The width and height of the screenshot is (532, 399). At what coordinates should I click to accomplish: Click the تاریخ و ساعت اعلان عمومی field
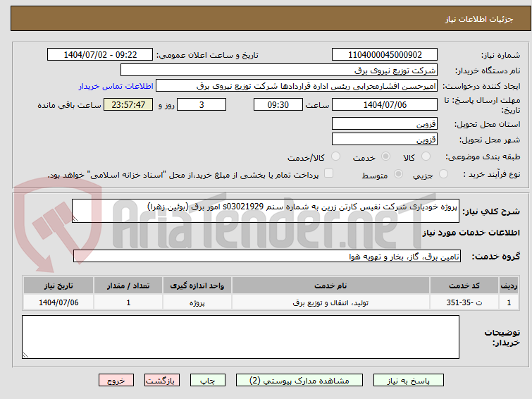(x=100, y=55)
